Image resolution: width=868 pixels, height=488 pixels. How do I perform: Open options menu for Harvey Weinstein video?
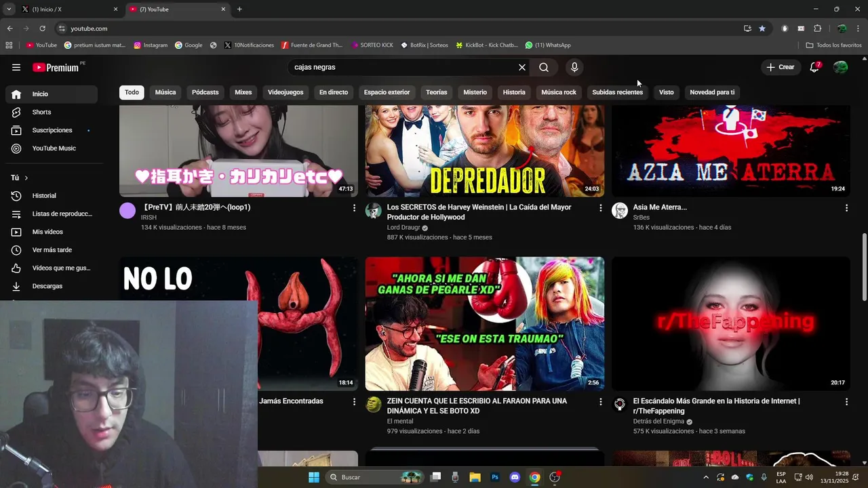point(600,208)
